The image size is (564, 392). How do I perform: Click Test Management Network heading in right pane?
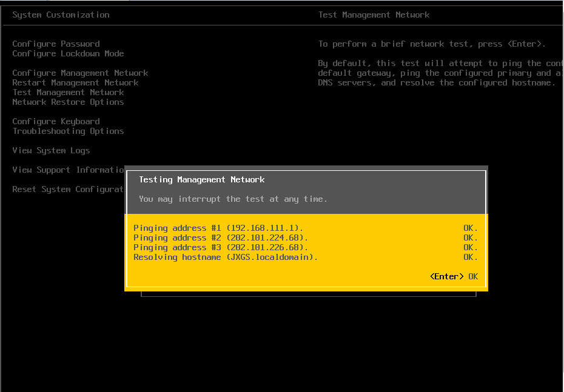pyautogui.click(x=374, y=15)
